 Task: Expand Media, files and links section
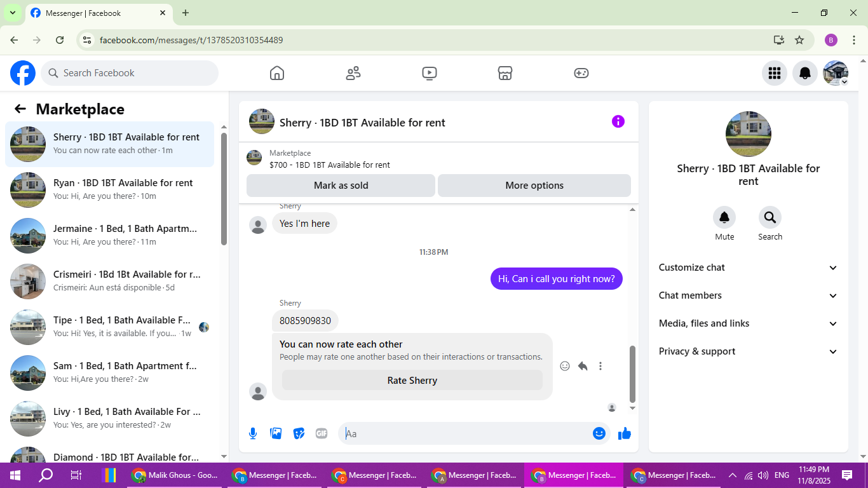click(749, 323)
